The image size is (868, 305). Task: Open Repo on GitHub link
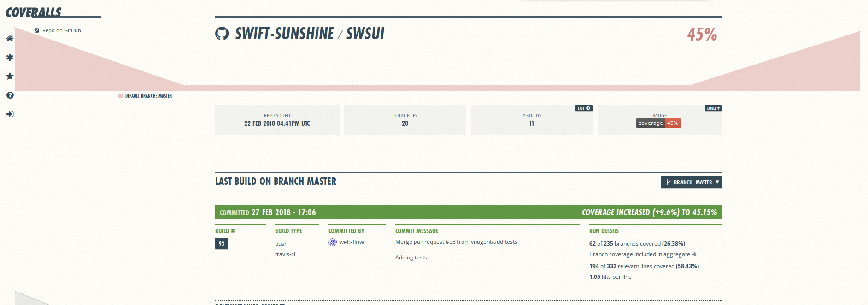tap(62, 30)
